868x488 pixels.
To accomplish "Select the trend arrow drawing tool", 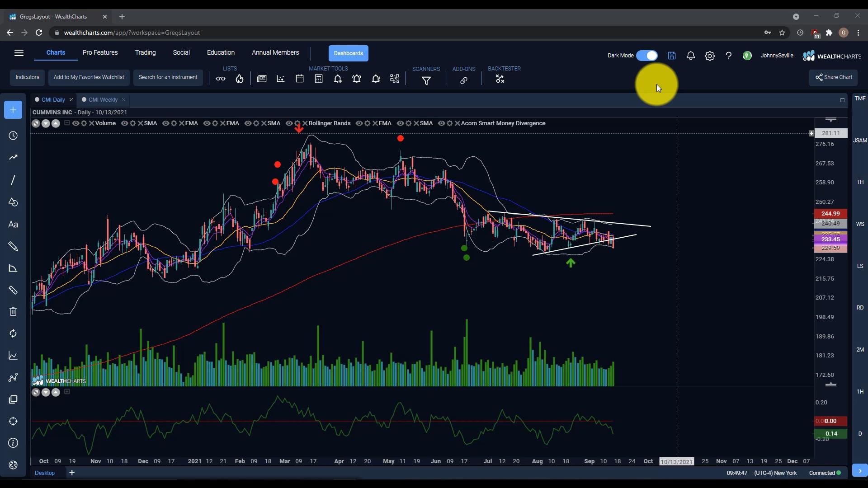I will [13, 157].
